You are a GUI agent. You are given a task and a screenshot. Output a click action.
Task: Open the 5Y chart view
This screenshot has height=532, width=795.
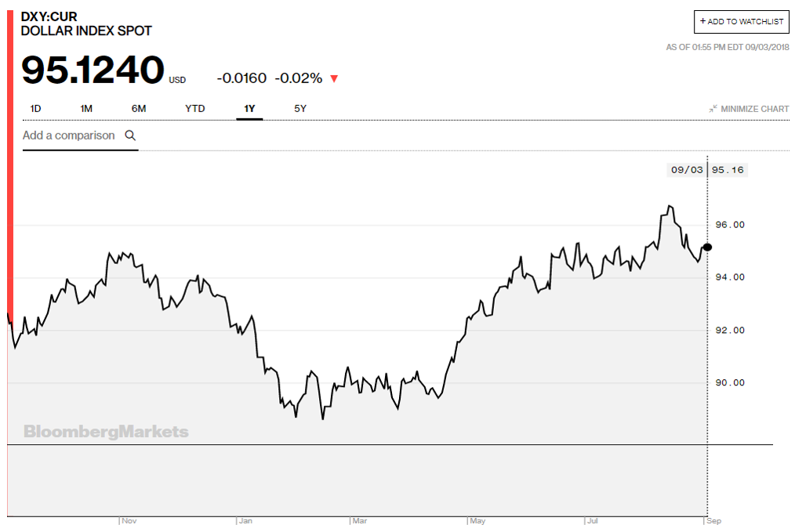point(300,108)
